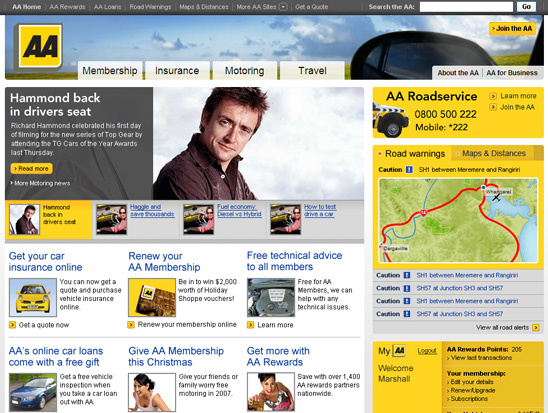Image resolution: width=548 pixels, height=413 pixels.
Task: Open How to test drive a car link
Action: coord(320,210)
